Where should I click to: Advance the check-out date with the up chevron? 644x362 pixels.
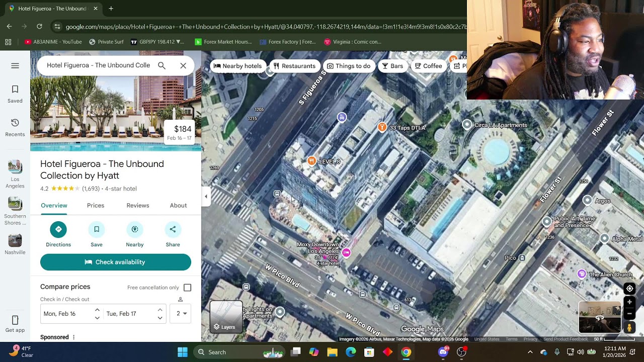click(x=160, y=310)
